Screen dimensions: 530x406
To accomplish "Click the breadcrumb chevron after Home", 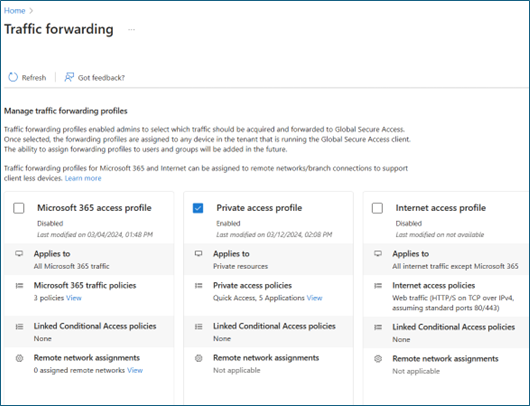I will [31, 11].
